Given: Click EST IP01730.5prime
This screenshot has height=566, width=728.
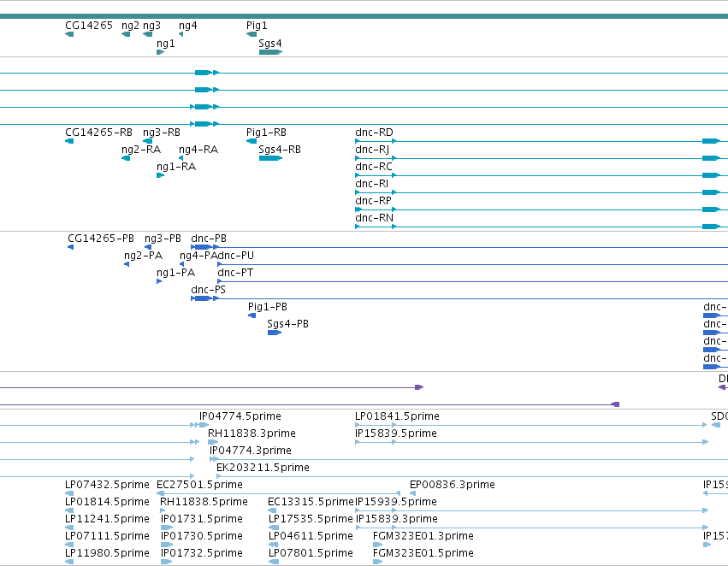Looking at the screenshot, I should [x=202, y=536].
